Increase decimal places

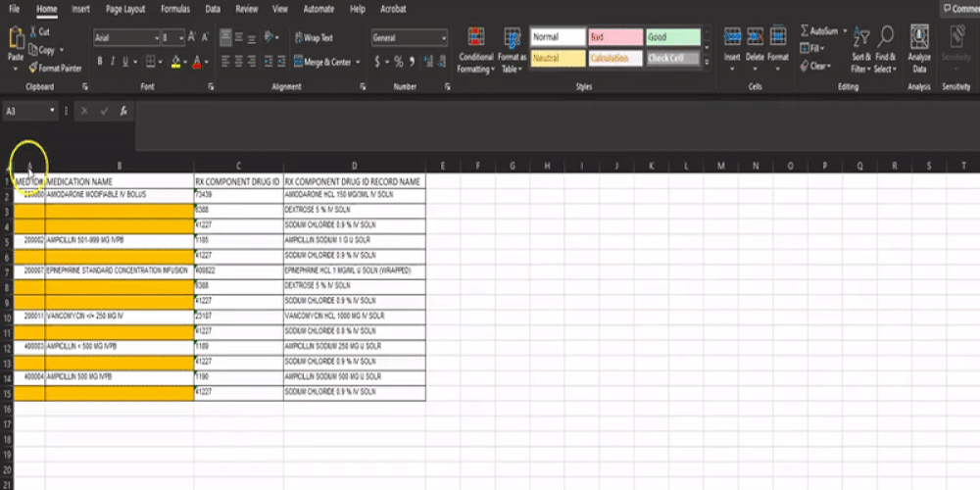428,61
